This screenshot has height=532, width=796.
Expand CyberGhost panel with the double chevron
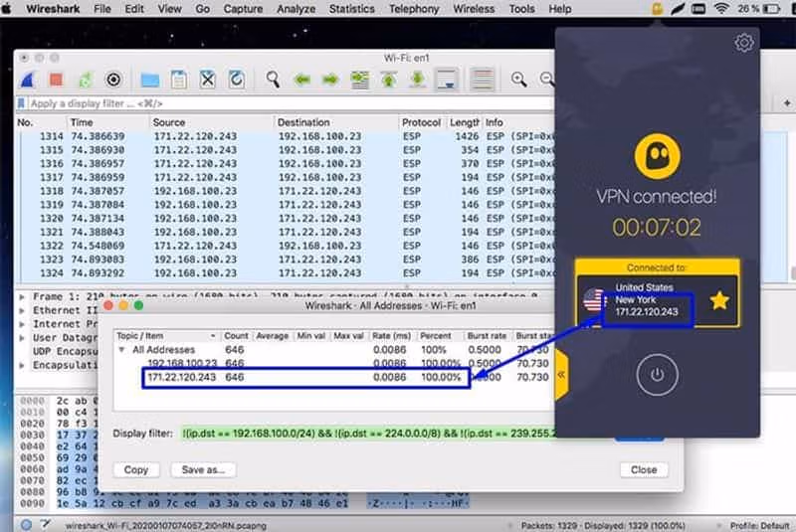tap(561, 375)
